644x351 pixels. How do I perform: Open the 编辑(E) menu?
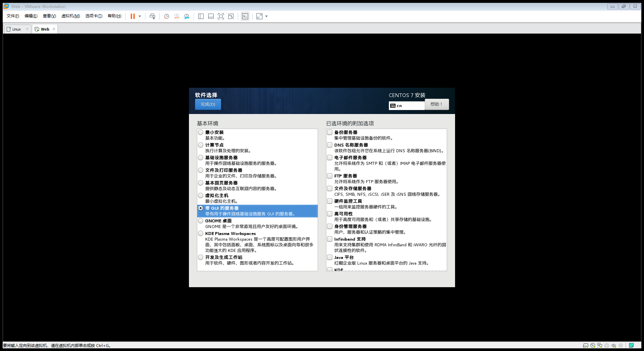31,16
